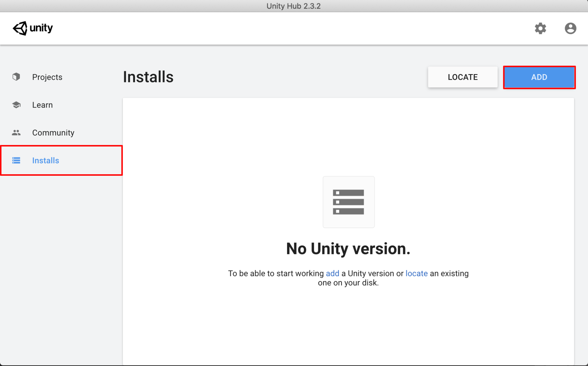Click the Unity Hub 2.3.2 title bar
Screen dimensions: 588x366
293,6
